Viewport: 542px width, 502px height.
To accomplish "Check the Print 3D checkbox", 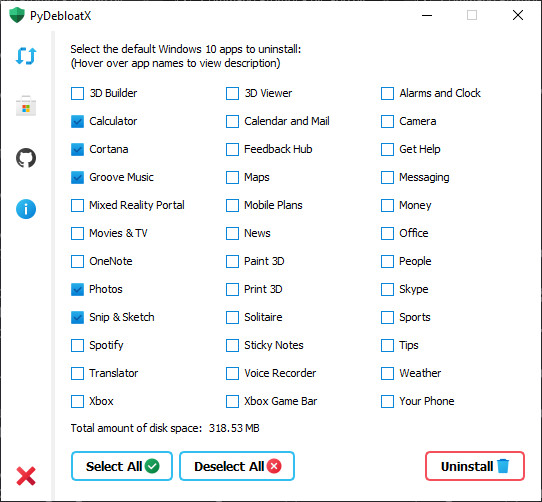I will [x=232, y=289].
